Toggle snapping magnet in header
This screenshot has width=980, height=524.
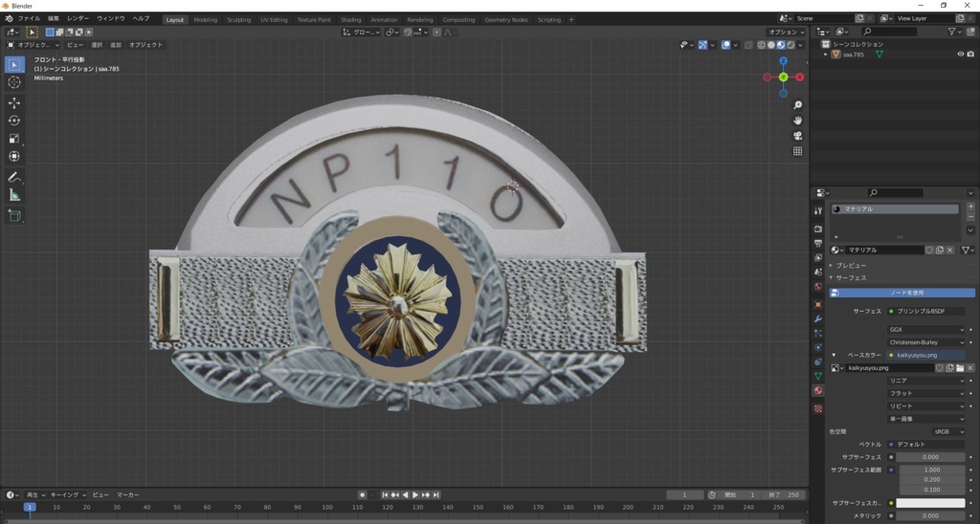(408, 32)
